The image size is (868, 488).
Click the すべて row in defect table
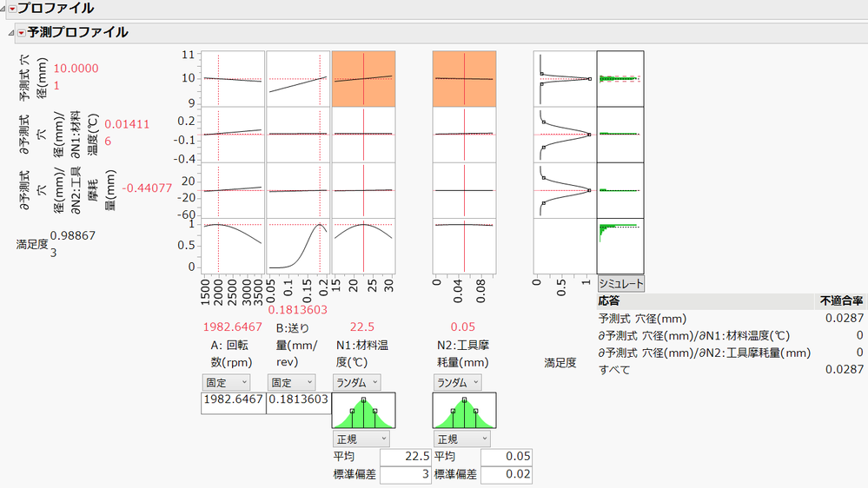tap(731, 370)
